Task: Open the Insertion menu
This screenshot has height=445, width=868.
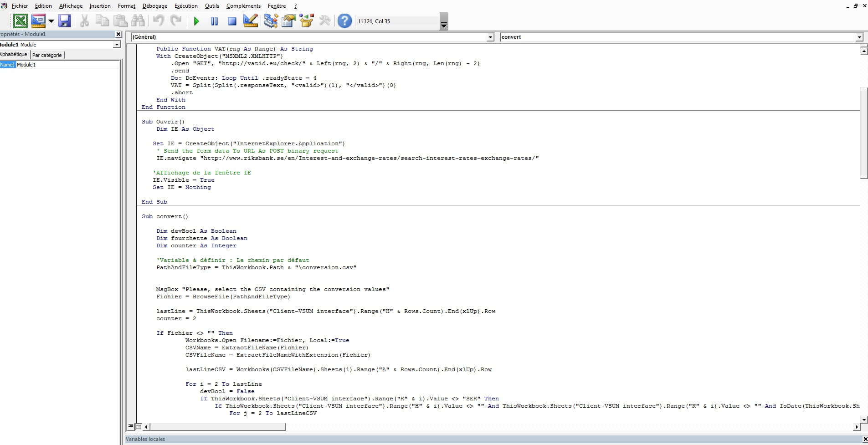Action: pos(100,6)
